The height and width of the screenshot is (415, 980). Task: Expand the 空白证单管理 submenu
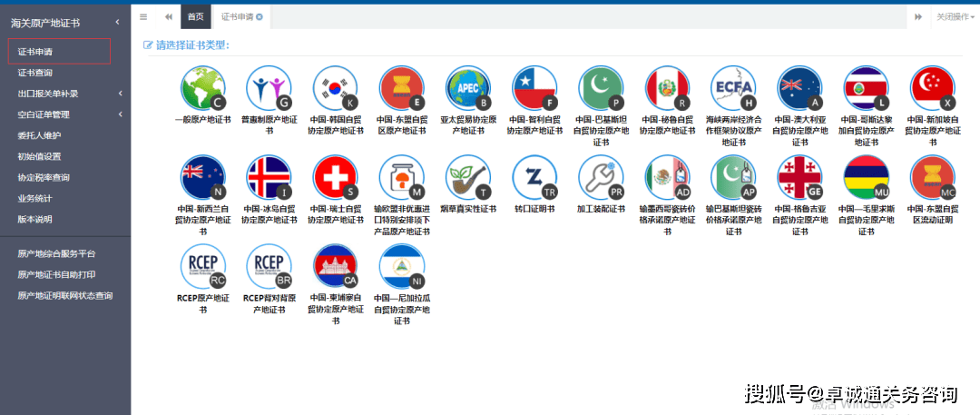point(121,114)
